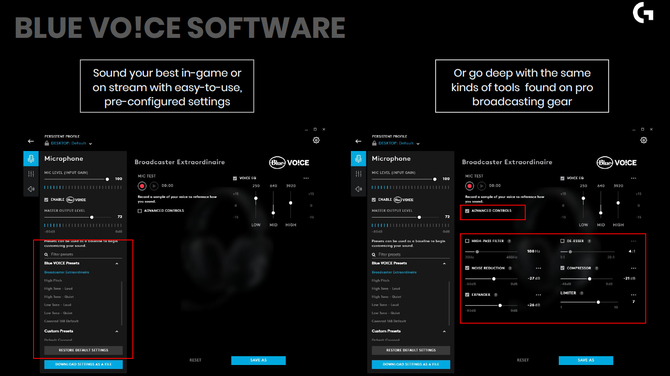Enable High-Pass Filter checkbox

click(x=467, y=241)
